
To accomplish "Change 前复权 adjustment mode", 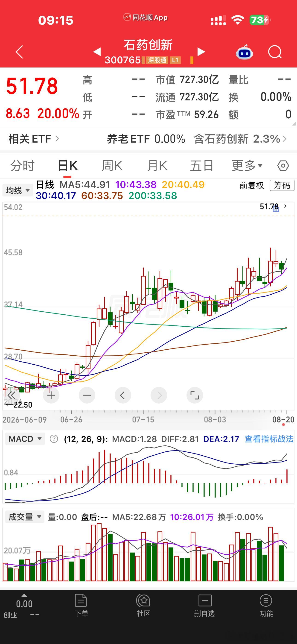I will click(251, 185).
